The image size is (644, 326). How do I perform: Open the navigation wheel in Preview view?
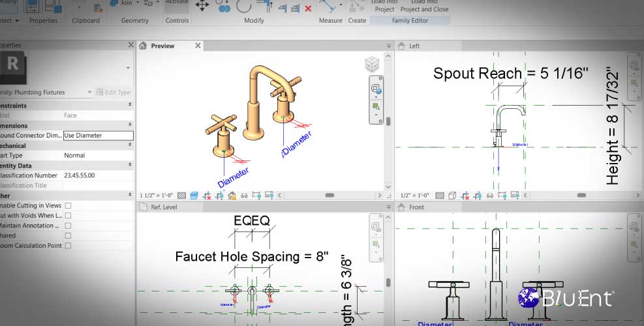coord(376,89)
